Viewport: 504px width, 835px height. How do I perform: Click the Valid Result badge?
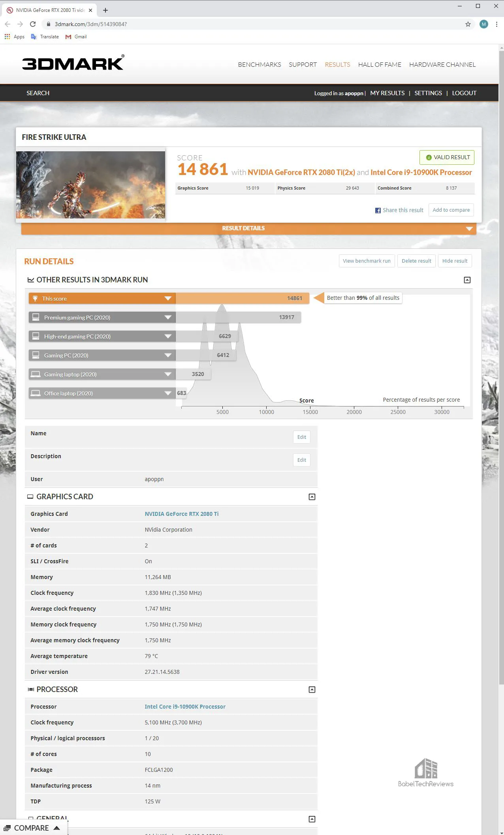[447, 158]
